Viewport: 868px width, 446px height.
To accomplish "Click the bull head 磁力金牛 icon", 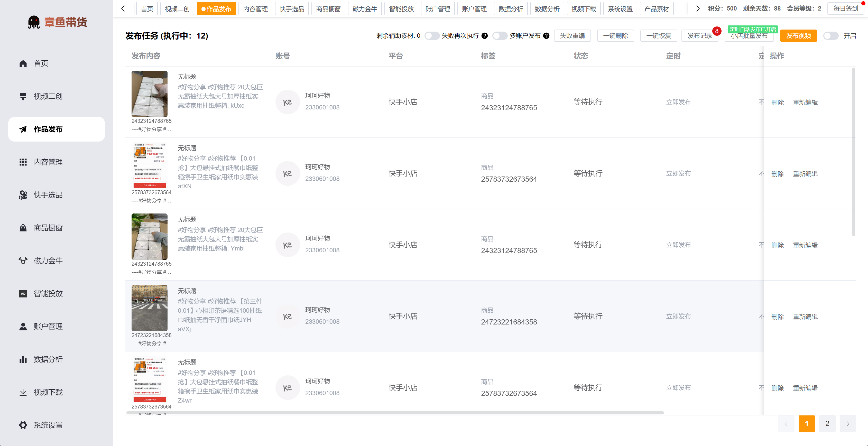I will 23,261.
